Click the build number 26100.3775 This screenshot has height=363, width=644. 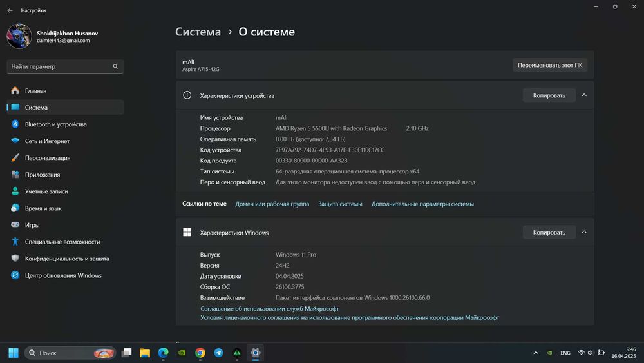(290, 286)
